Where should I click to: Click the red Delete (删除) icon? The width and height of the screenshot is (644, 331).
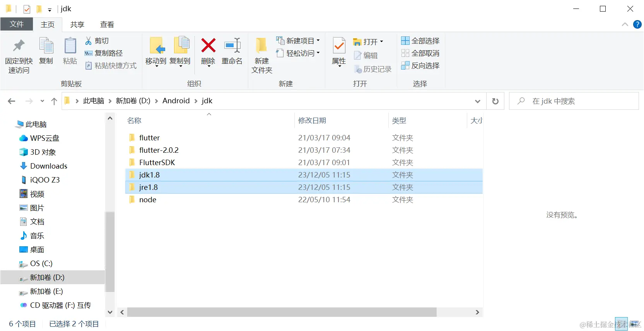tap(208, 45)
